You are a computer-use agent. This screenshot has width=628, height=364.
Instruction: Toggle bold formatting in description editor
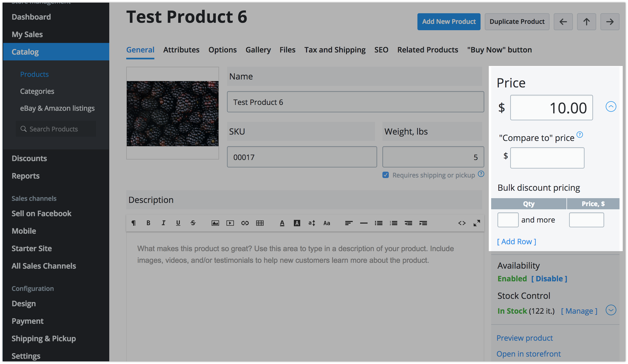[x=149, y=223]
